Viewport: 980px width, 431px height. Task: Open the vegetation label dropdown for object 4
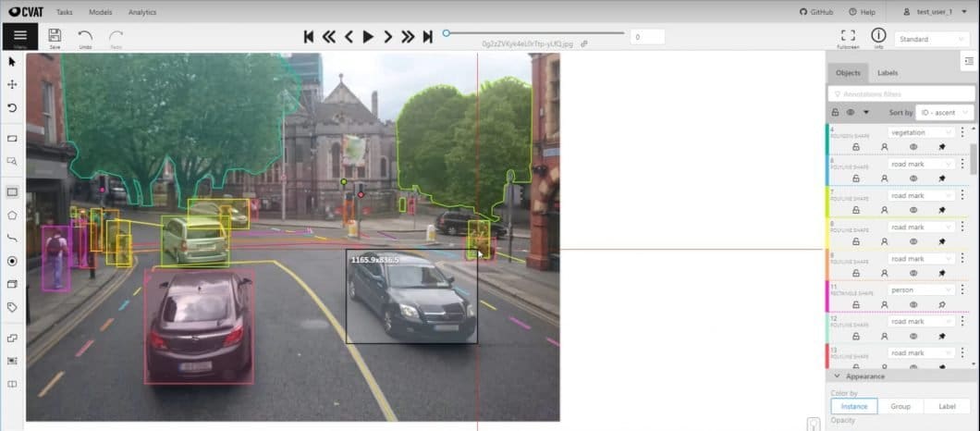tap(921, 132)
